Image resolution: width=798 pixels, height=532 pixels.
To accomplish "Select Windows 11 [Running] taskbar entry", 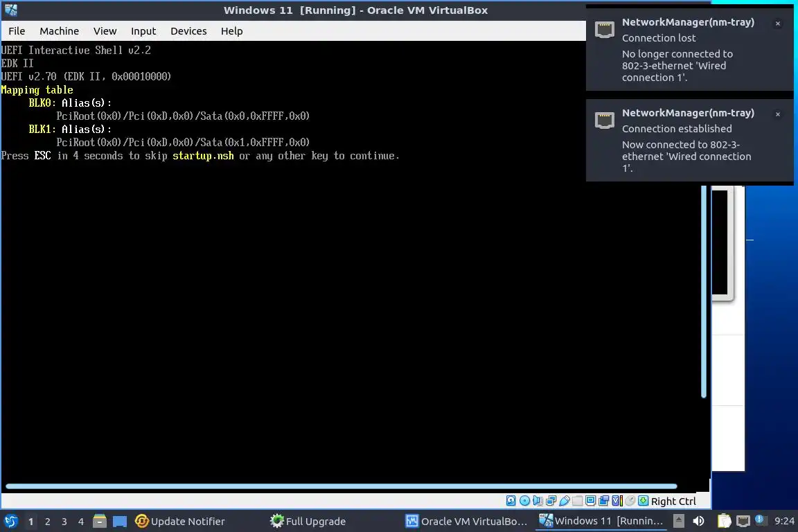I will click(x=601, y=521).
